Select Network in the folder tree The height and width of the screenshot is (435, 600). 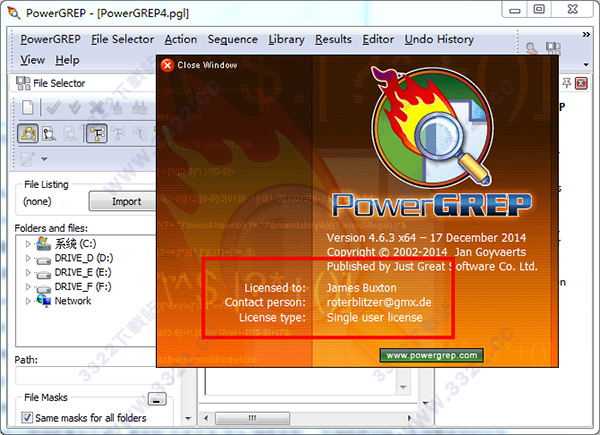click(73, 301)
